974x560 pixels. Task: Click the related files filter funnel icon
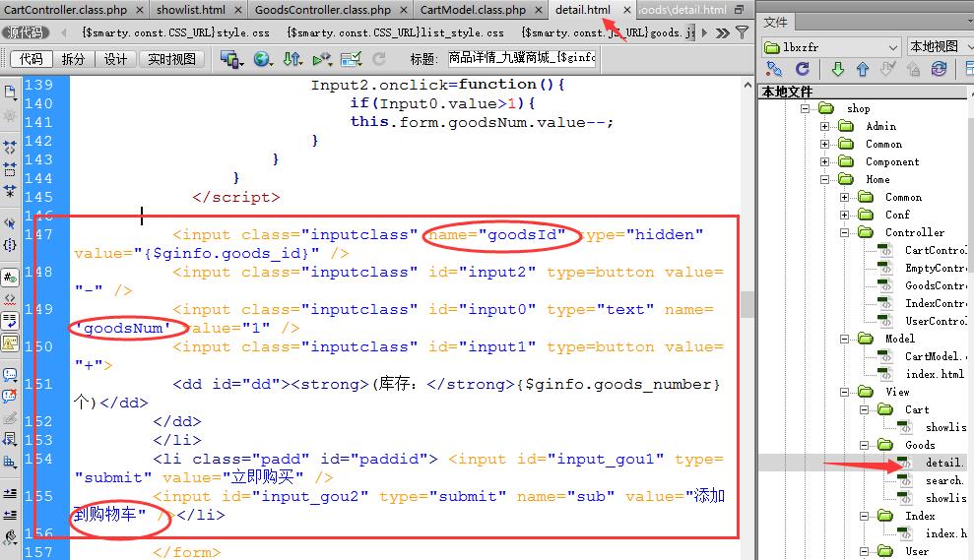click(742, 32)
